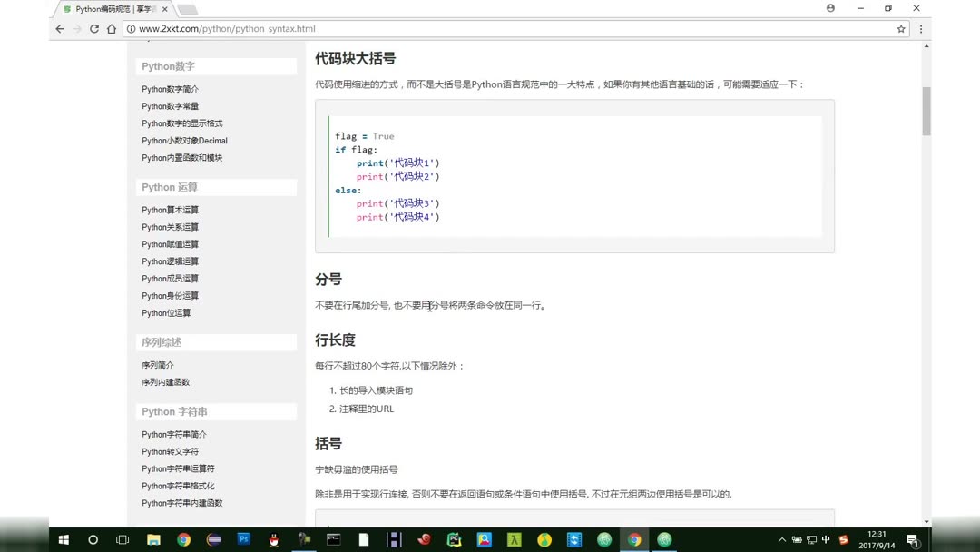Bookmark this page using the star icon
This screenshot has width=980, height=552.
(x=899, y=28)
